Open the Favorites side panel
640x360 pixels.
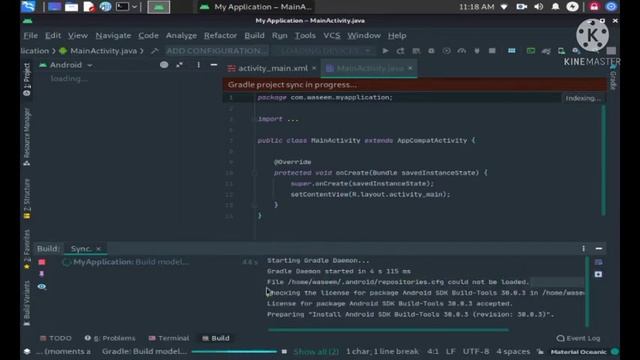pyautogui.click(x=27, y=249)
